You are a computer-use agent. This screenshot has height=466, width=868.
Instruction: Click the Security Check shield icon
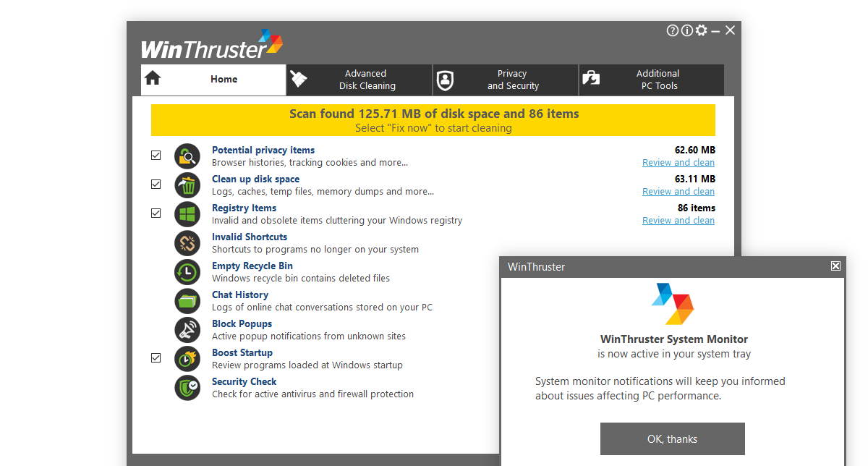click(187, 388)
